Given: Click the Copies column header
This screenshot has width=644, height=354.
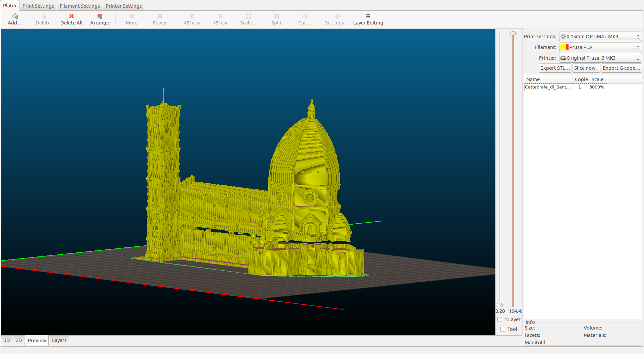Looking at the screenshot, I should pos(581,79).
